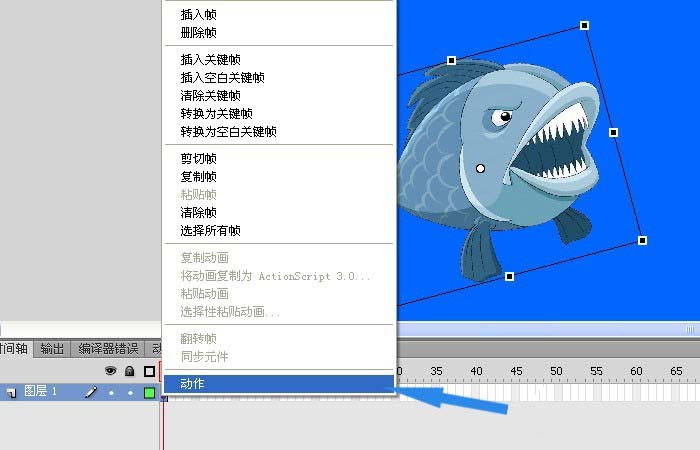Choose 删除帧 from context menu

click(279, 33)
